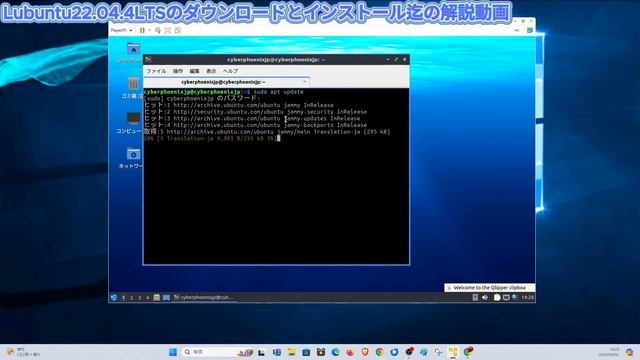Open the Lubuntu application menu

pos(114,298)
